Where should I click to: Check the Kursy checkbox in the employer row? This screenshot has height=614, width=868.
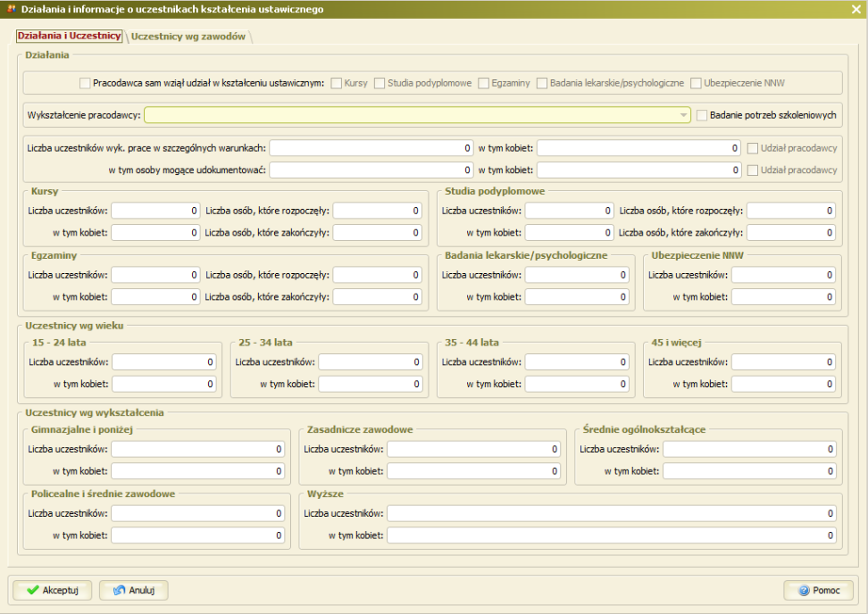click(x=336, y=83)
